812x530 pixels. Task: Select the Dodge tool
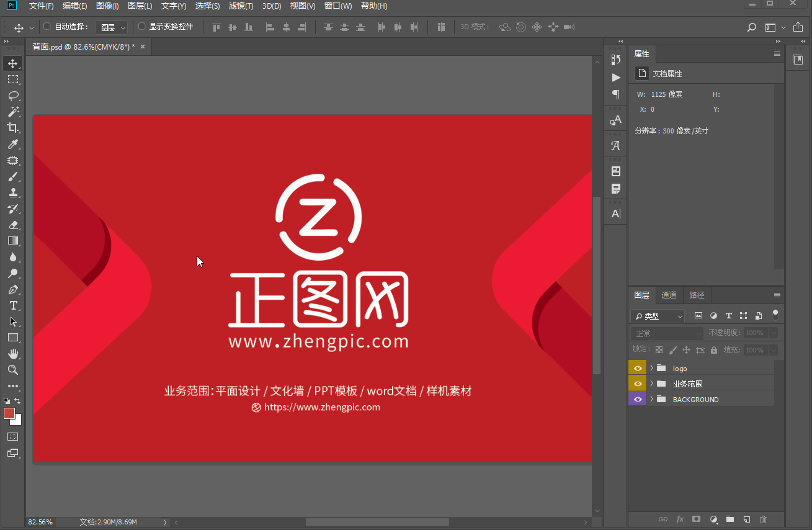pyautogui.click(x=13, y=273)
